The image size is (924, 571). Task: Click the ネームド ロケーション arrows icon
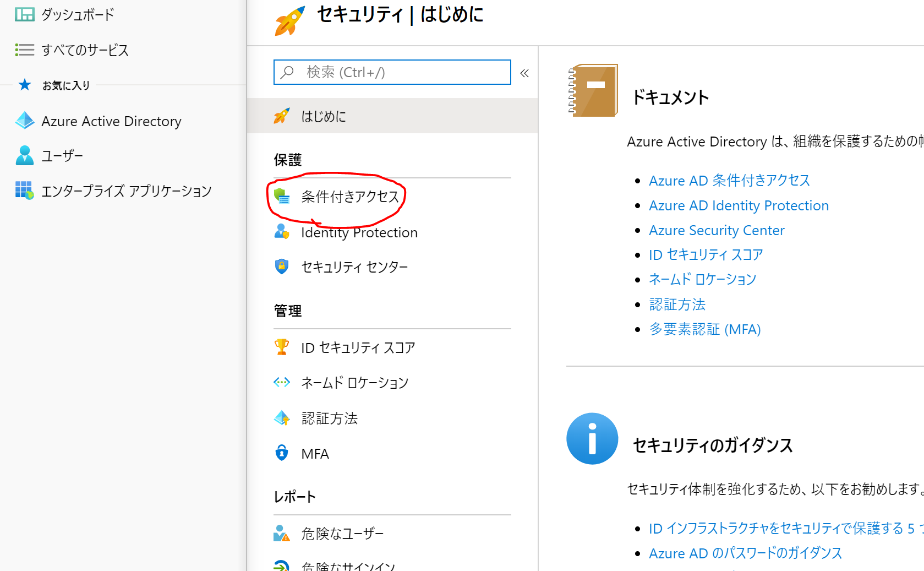click(282, 382)
